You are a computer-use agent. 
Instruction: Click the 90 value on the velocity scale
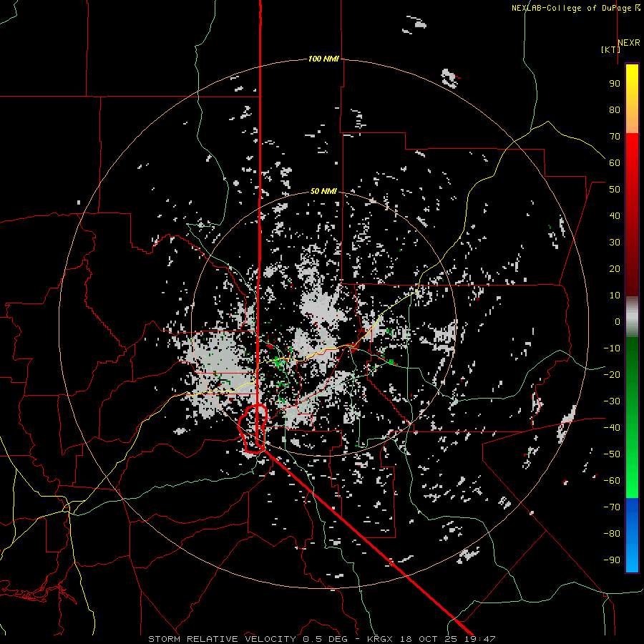pyautogui.click(x=615, y=84)
